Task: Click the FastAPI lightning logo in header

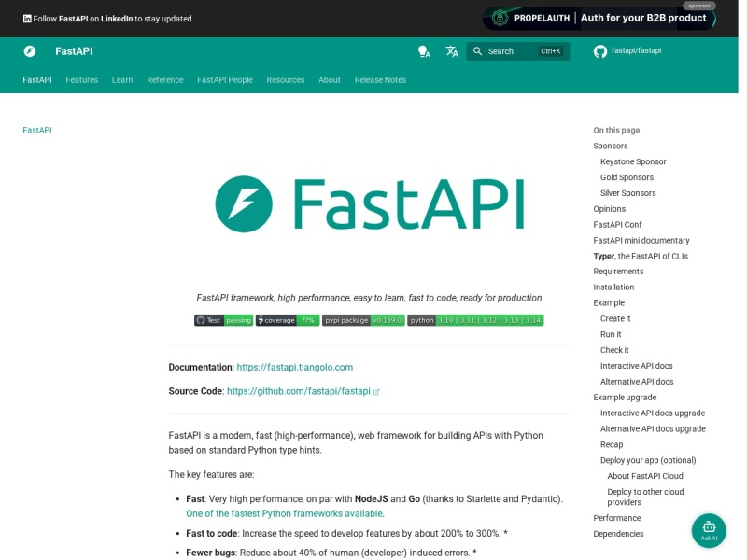Action: click(x=30, y=51)
